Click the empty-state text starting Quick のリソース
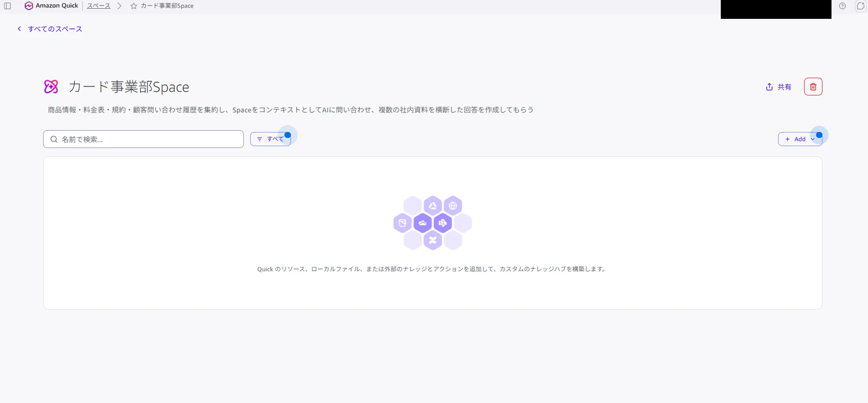The image size is (868, 403). (x=433, y=269)
